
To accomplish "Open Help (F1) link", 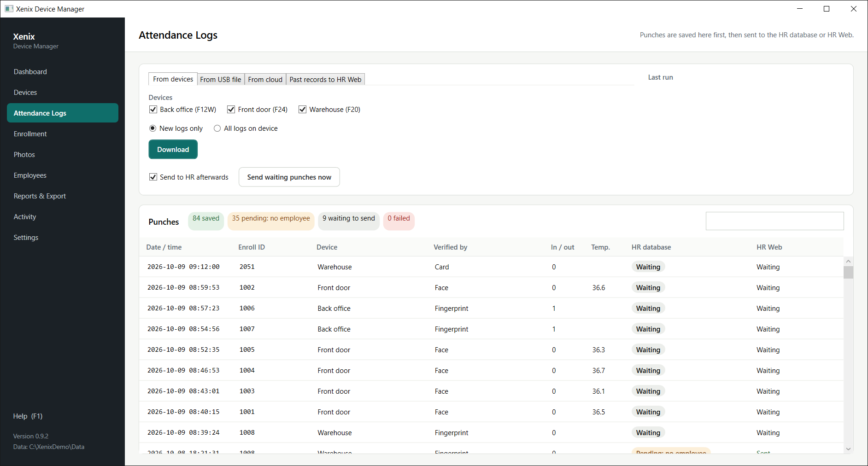I will (28, 416).
